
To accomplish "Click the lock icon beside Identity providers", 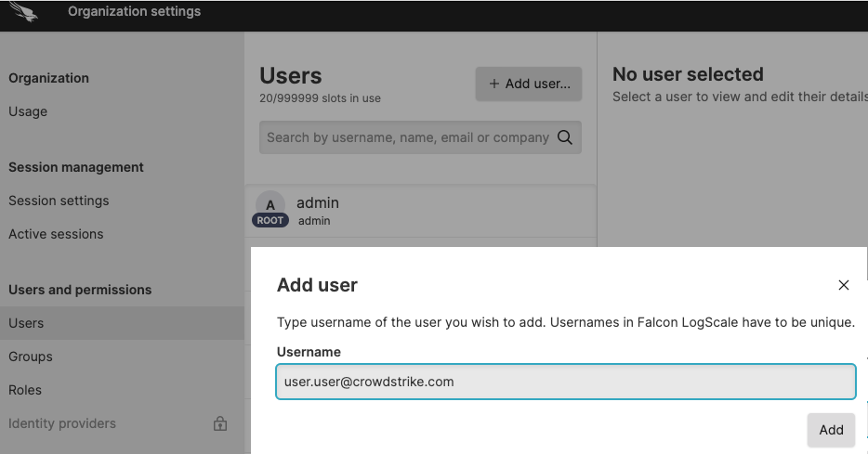I will pyautogui.click(x=220, y=424).
